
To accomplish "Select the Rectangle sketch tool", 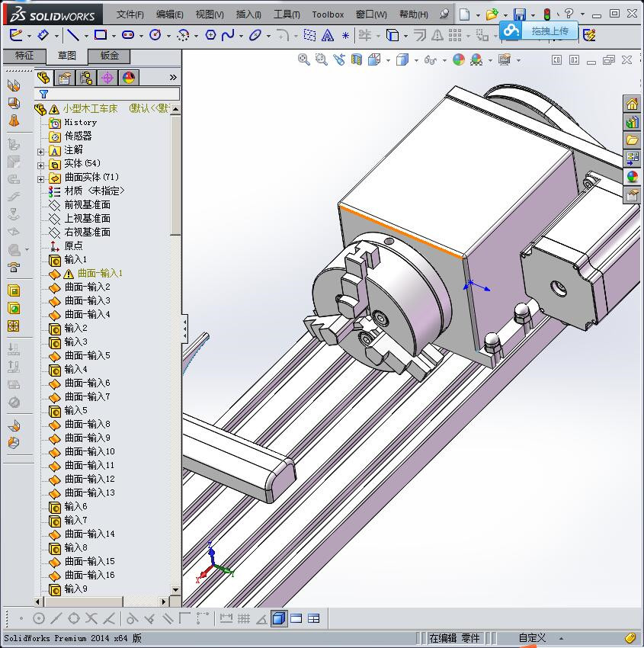I will click(100, 35).
